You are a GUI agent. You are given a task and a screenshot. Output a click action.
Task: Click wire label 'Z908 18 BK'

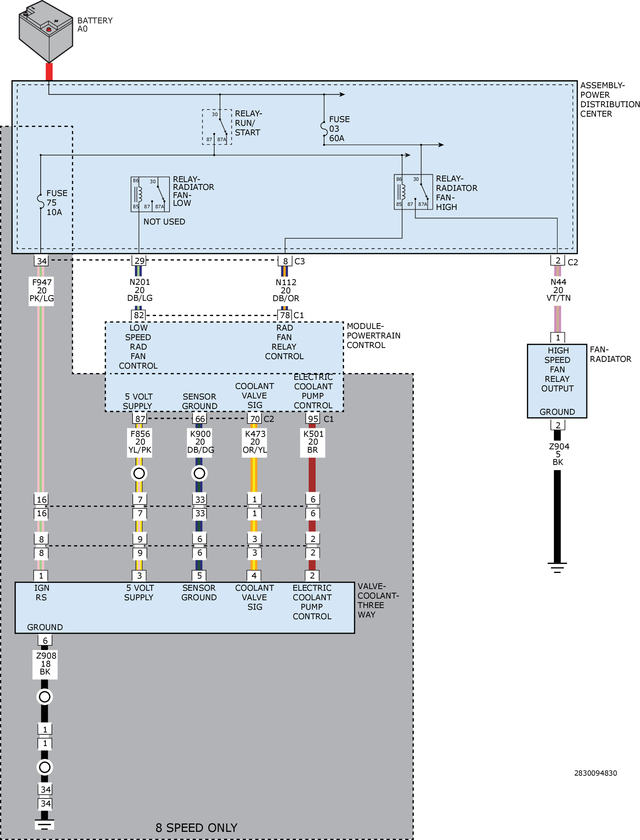coord(46,664)
